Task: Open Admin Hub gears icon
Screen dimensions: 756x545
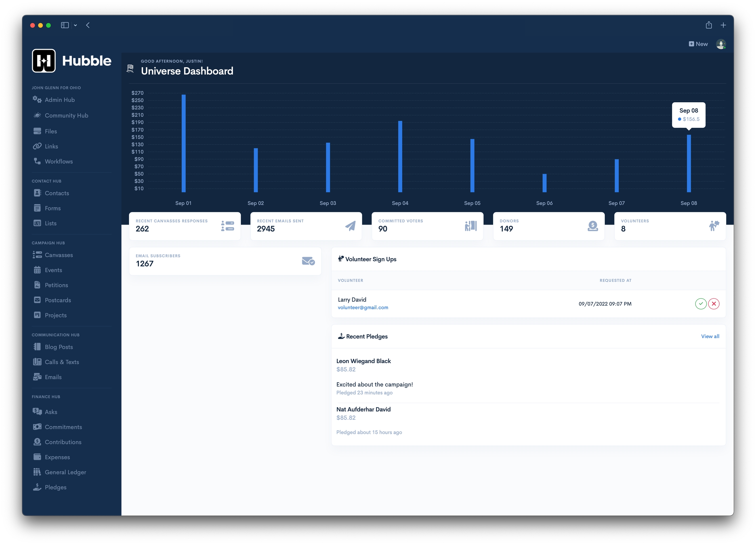Action: [37, 99]
